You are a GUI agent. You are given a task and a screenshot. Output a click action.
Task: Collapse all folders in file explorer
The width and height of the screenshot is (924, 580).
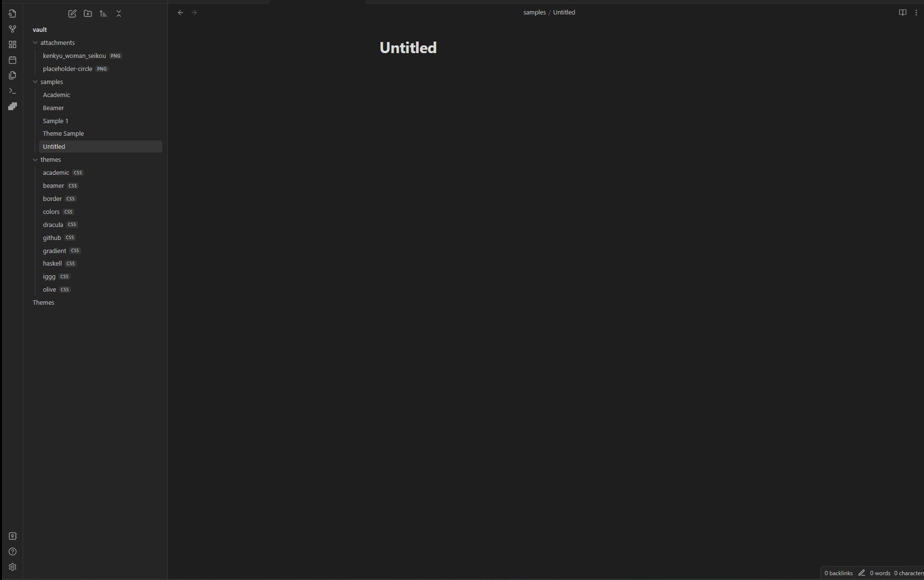click(x=119, y=14)
